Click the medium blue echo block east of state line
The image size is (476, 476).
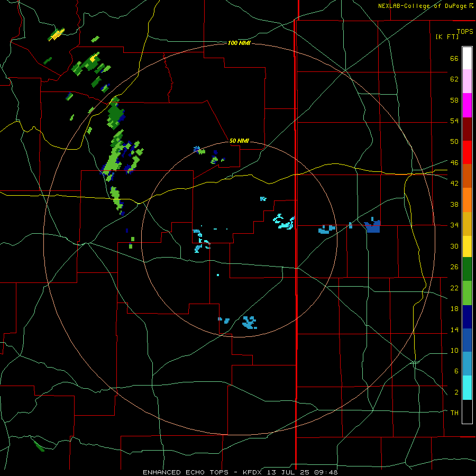point(373,225)
